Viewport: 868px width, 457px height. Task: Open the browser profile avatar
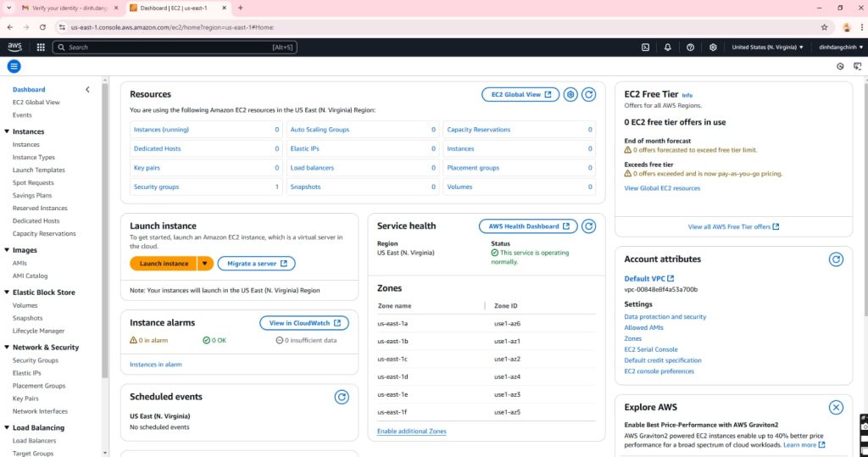point(847,27)
